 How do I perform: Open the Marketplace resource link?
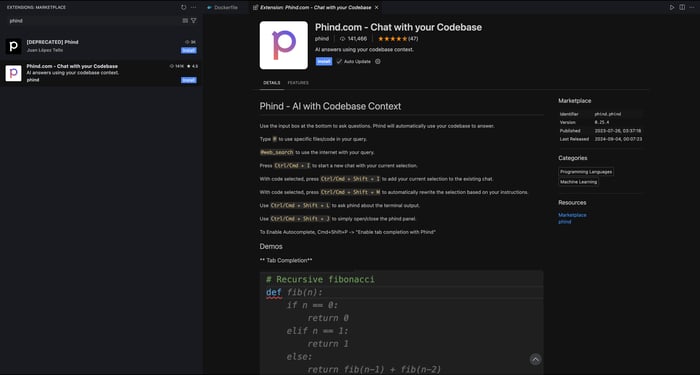tap(572, 215)
